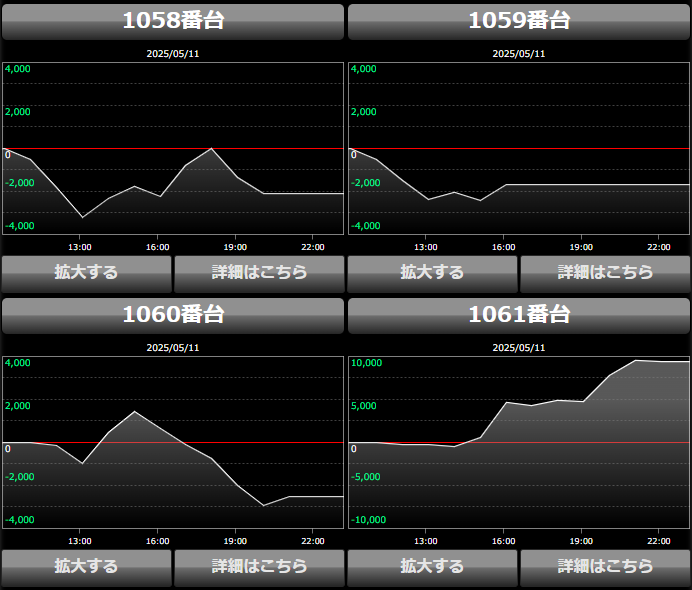Screen dimensions: 692x590
Task: Open 詳細はこちら for machine 1061
Action: click(x=606, y=568)
